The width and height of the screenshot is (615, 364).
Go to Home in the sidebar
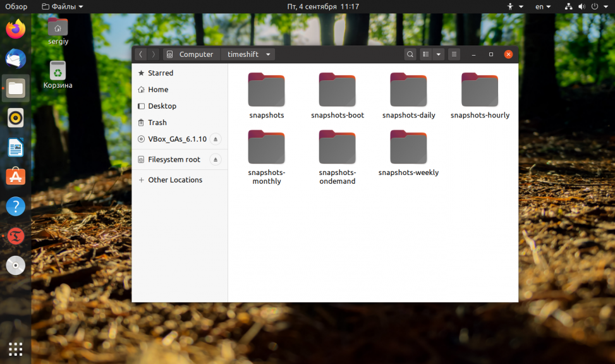pyautogui.click(x=157, y=90)
